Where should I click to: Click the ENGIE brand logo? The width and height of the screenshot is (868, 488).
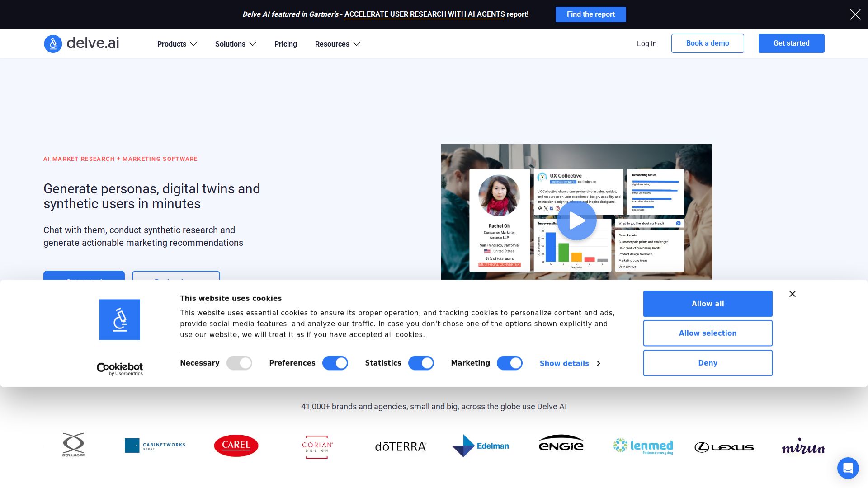561,444
